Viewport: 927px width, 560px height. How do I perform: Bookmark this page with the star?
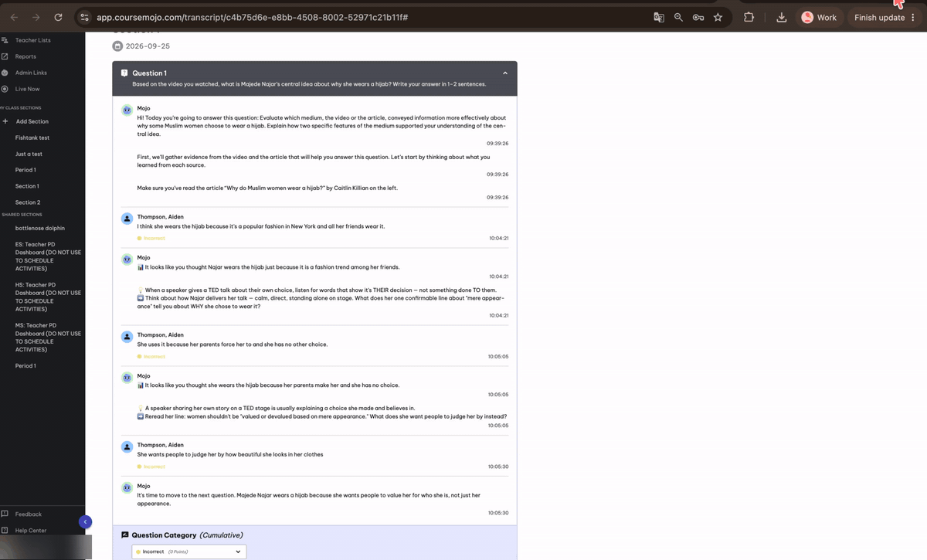[718, 17]
